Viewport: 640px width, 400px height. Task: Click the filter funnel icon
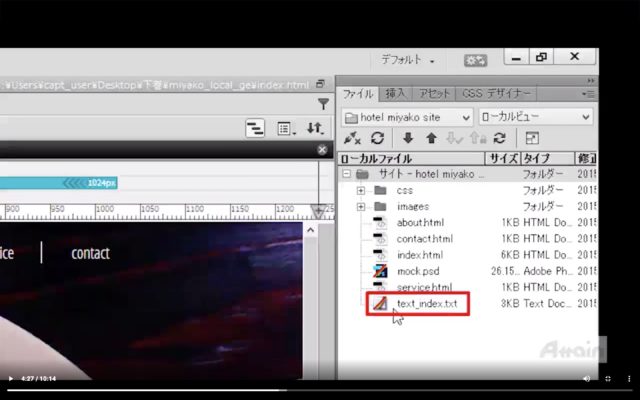323,104
